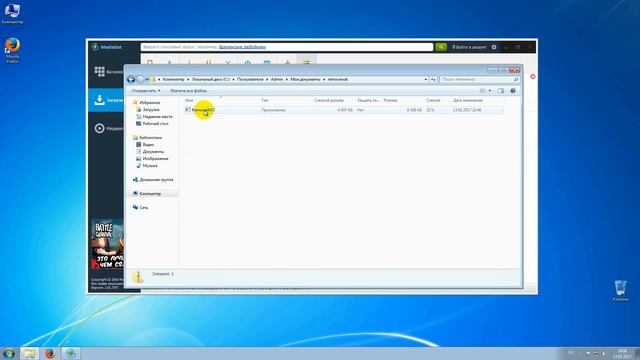Image resolution: width=640 pixels, height=360 pixels.
Task: Open Недавние места in navigation pane
Action: [x=154, y=116]
